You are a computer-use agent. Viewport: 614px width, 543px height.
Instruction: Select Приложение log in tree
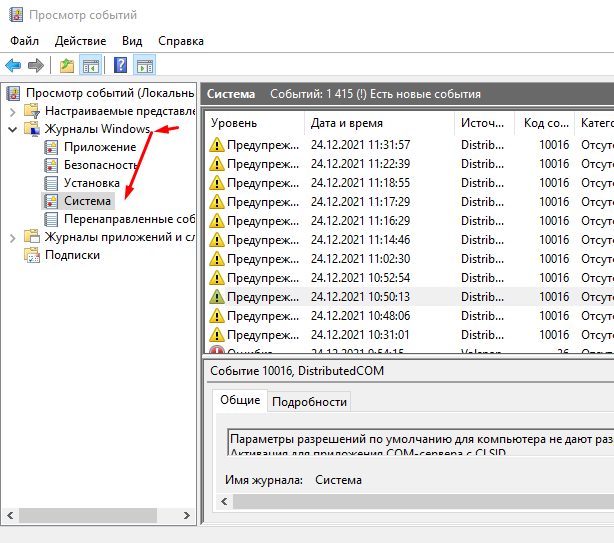click(100, 147)
